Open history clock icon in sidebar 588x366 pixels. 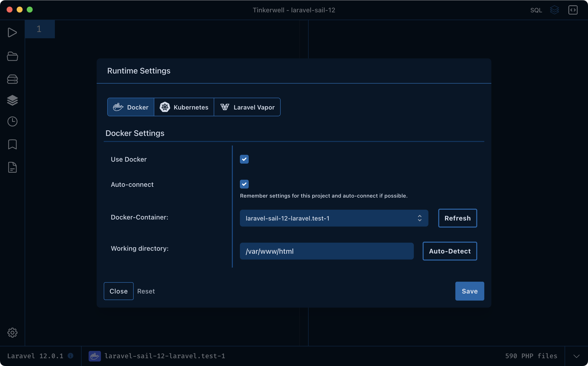12,122
